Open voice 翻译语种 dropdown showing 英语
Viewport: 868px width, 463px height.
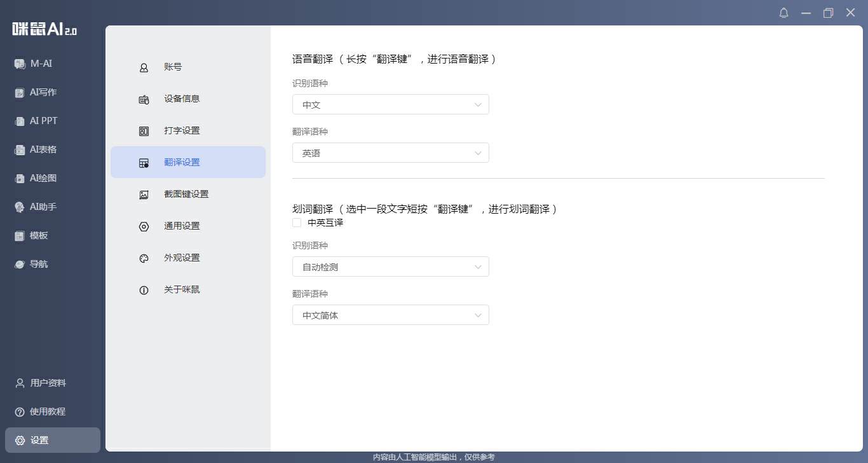(x=390, y=153)
